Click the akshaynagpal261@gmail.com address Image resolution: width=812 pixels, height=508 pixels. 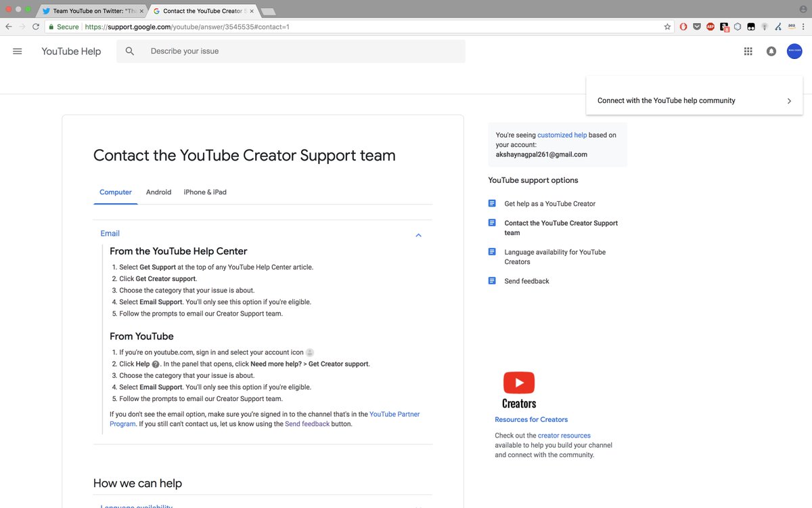click(541, 154)
